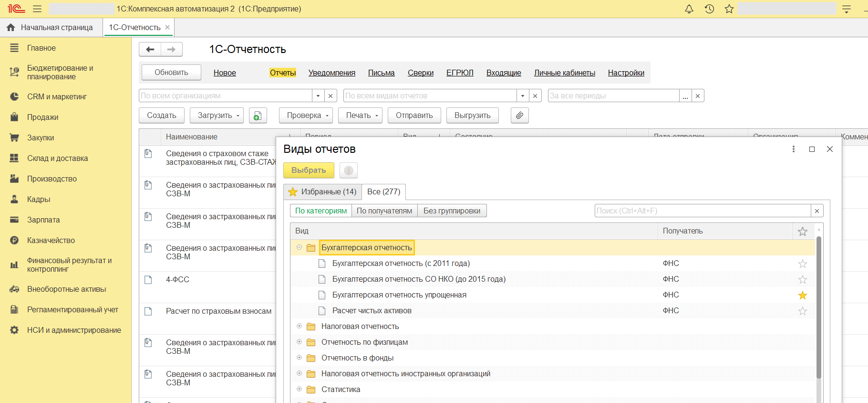Expand Отчетность по физлицам folder
Viewport: 868px width, 403px height.
point(299,342)
